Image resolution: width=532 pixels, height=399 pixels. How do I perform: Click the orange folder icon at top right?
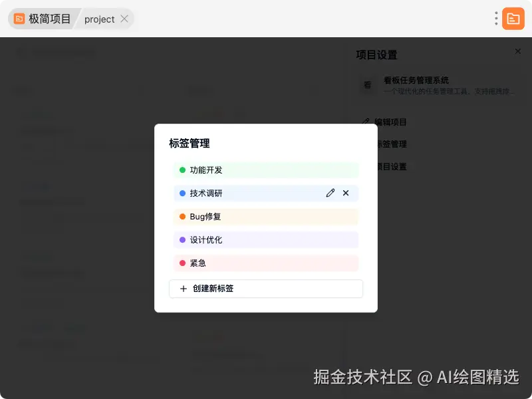click(513, 19)
